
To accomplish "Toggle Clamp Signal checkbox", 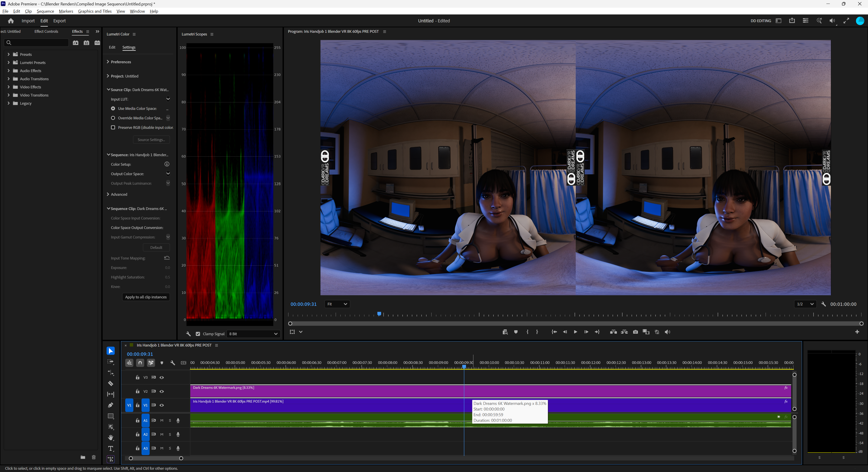I will (198, 334).
